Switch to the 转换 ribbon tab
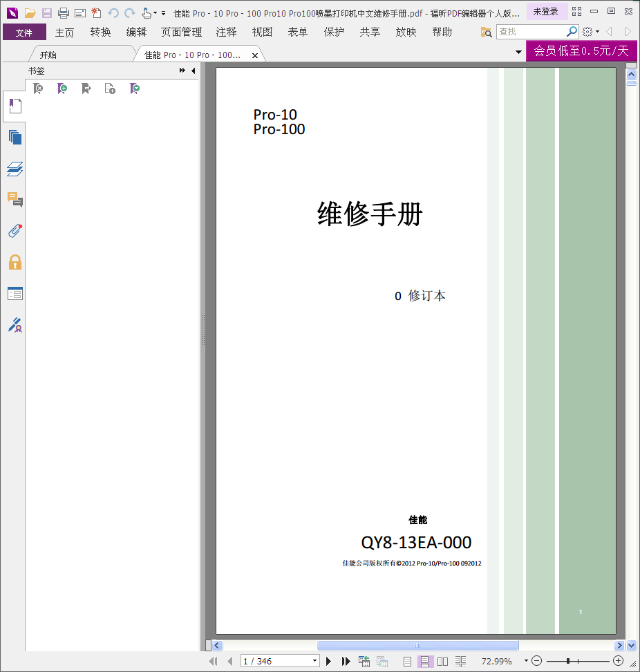 tap(101, 32)
